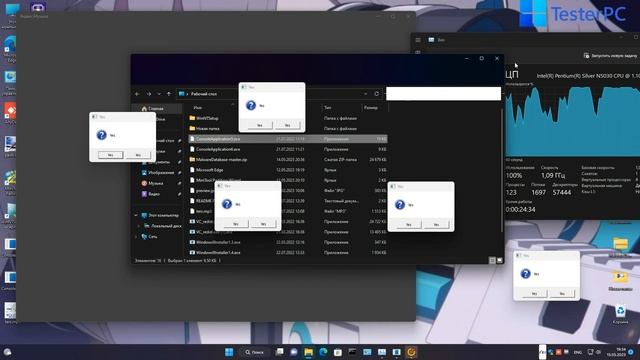Select Этот компьютер in the navigation tree
Image resolution: width=640 pixels, height=360 pixels.
163,215
